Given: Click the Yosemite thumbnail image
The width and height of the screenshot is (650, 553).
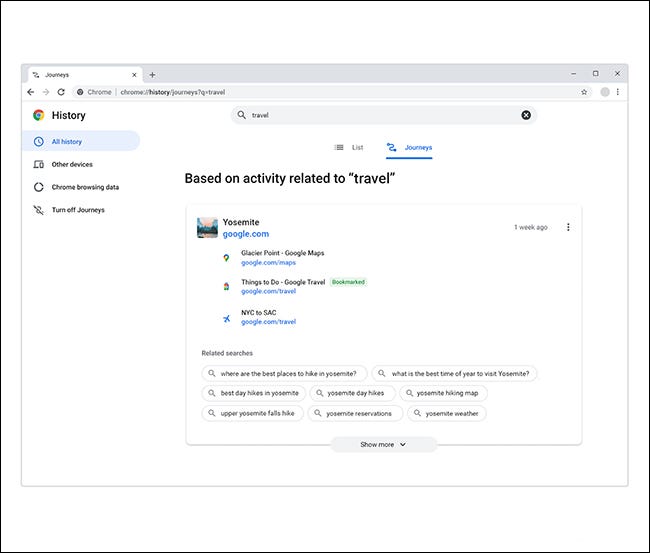Looking at the screenshot, I should click(207, 227).
